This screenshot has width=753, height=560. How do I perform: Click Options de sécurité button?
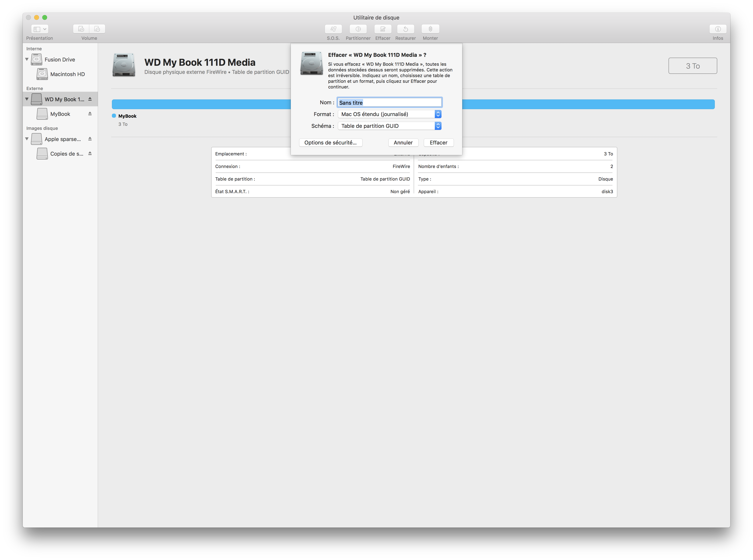click(x=330, y=143)
